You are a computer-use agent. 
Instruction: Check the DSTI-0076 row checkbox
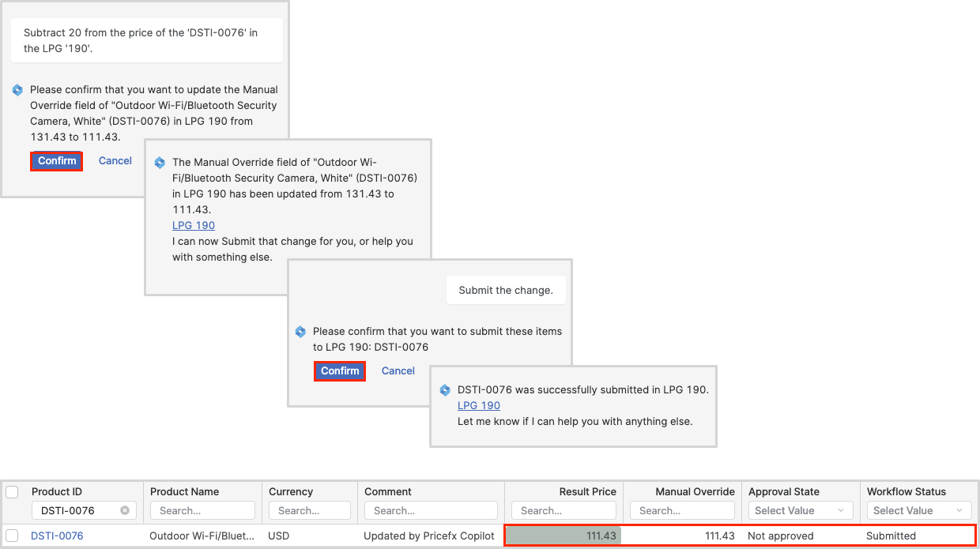pos(13,536)
